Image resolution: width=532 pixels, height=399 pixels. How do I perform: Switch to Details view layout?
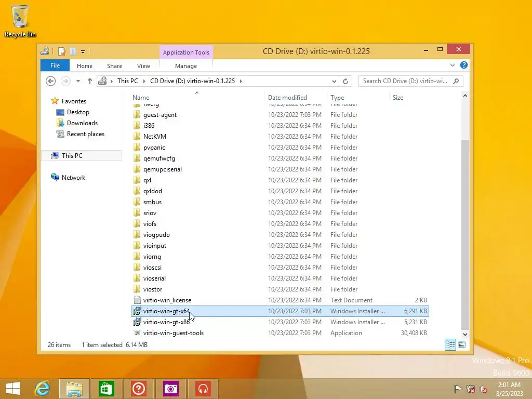[450, 345]
